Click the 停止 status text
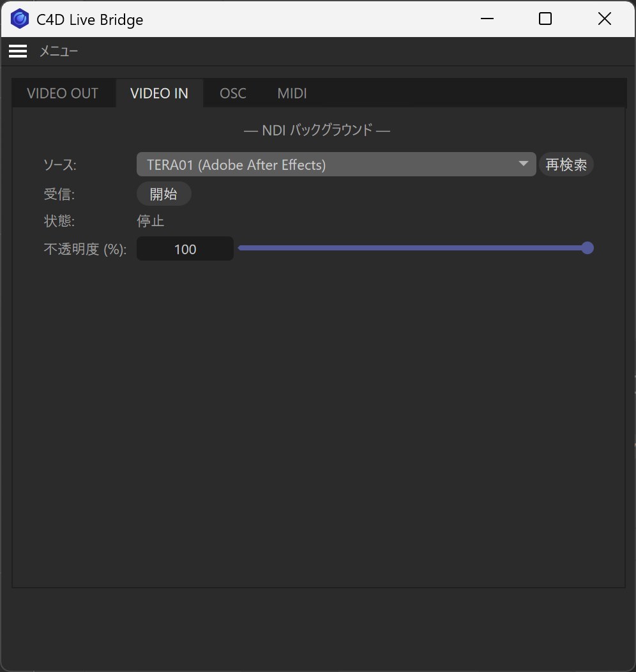The image size is (636, 672). (150, 221)
